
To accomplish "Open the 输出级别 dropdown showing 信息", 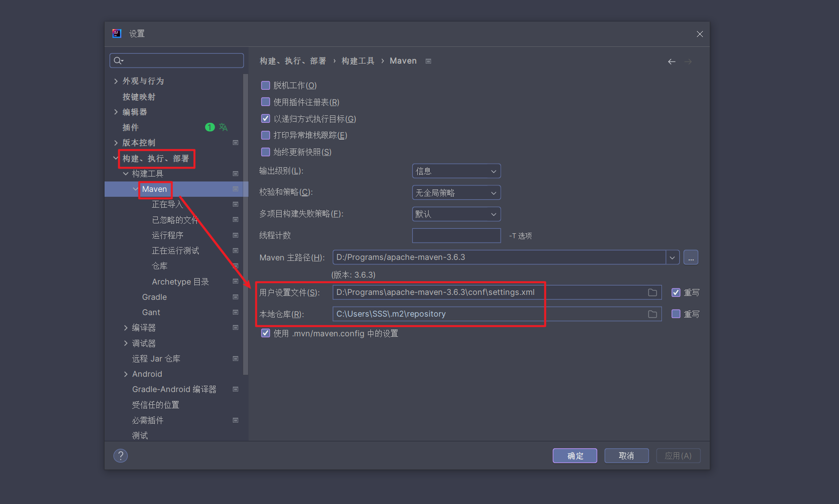I will [x=456, y=171].
